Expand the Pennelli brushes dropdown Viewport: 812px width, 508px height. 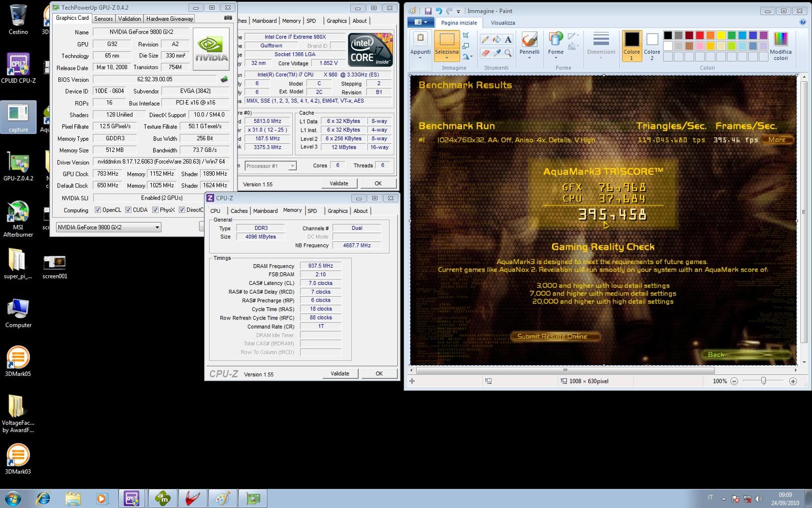[x=529, y=57]
